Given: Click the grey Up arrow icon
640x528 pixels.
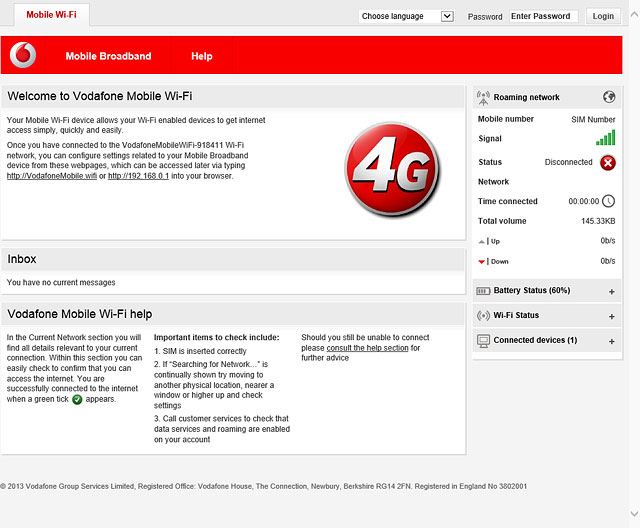Looking at the screenshot, I should pyautogui.click(x=482, y=242).
